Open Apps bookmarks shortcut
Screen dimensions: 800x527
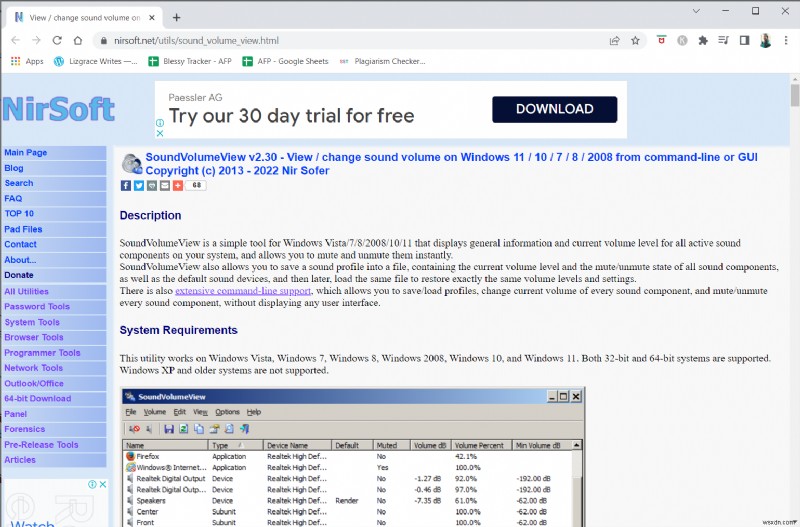[28, 61]
